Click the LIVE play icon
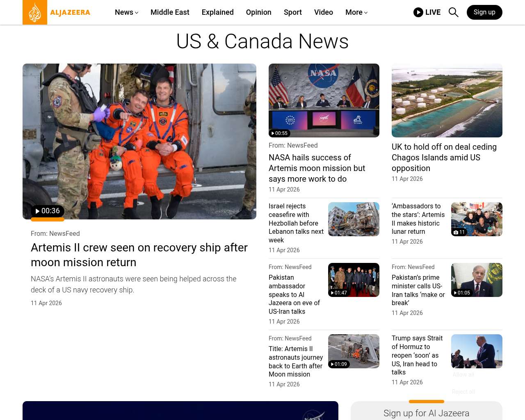525x420 pixels. [x=418, y=12]
